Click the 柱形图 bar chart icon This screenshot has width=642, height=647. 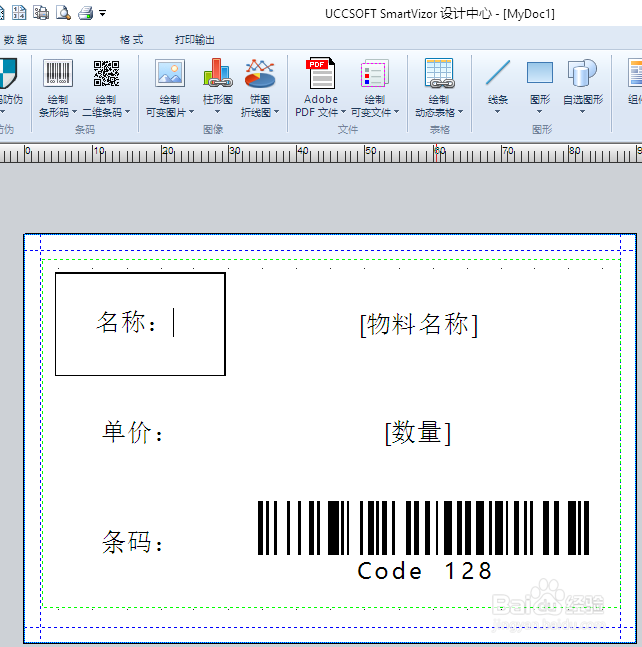point(217,73)
